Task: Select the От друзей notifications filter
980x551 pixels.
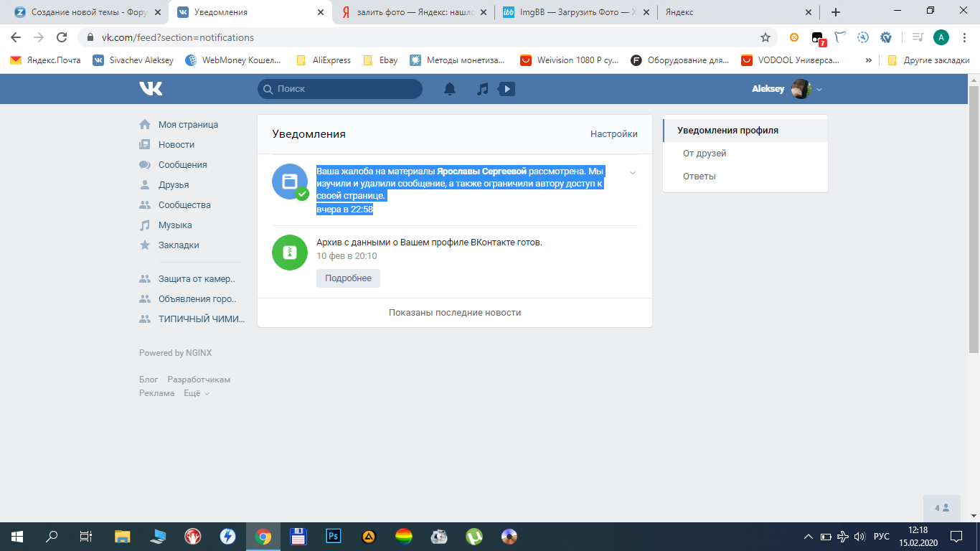Action: coord(705,154)
